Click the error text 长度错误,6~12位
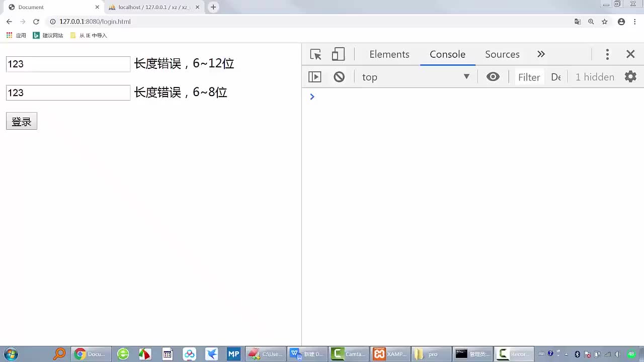Image resolution: width=644 pixels, height=362 pixels. (x=184, y=64)
